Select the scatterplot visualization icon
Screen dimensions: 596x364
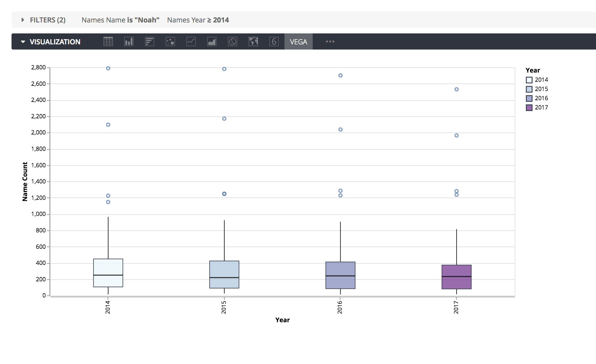click(170, 42)
